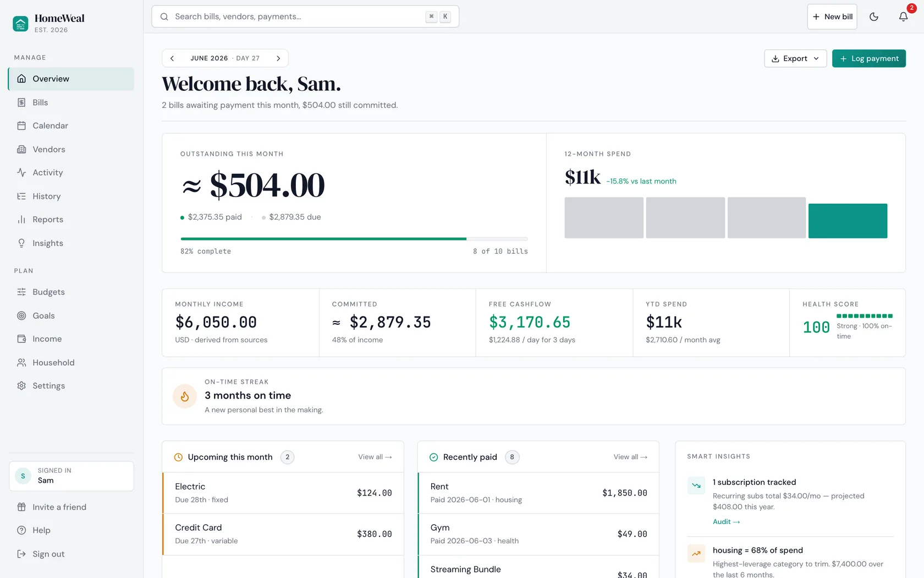Toggle dark mode with the moon icon

(873, 17)
